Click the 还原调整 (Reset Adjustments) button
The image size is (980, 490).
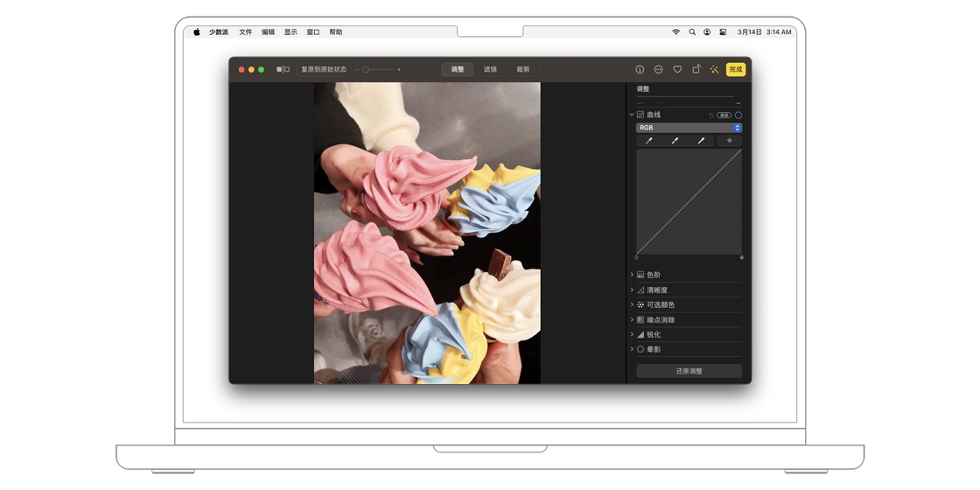(689, 371)
